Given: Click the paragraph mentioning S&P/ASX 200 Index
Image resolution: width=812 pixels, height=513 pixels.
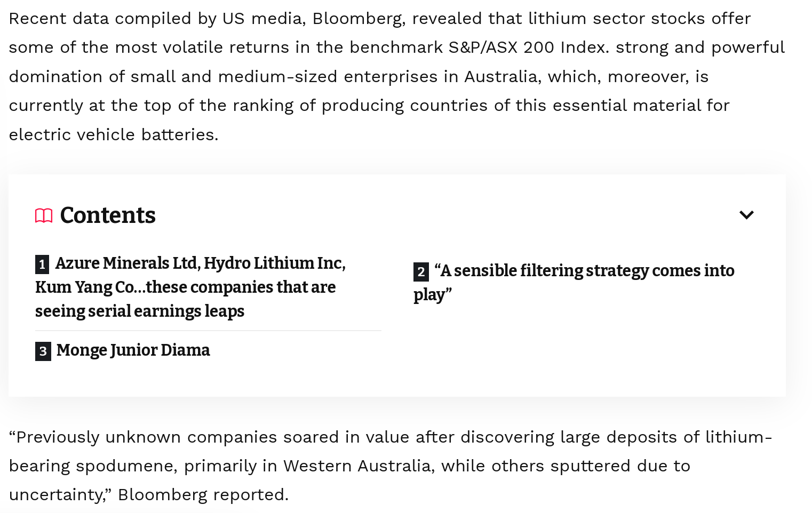Looking at the screenshot, I should tap(397, 76).
